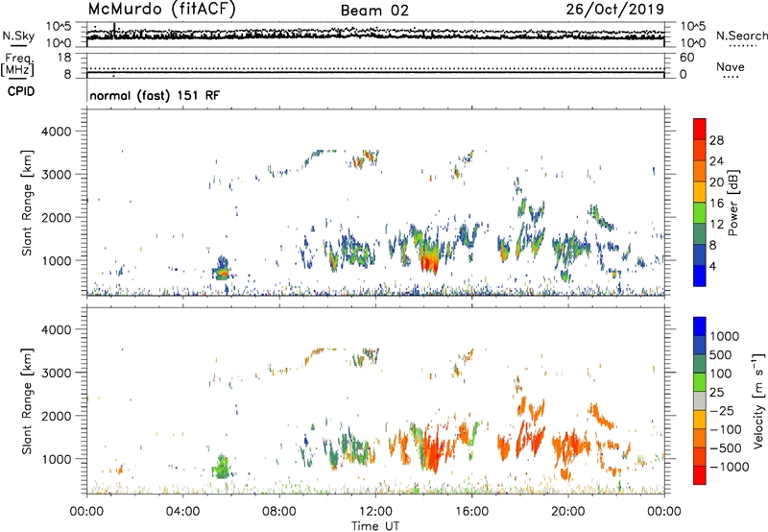
Task: Click the noise trace in the N.Sky panel
Action: point(375,35)
